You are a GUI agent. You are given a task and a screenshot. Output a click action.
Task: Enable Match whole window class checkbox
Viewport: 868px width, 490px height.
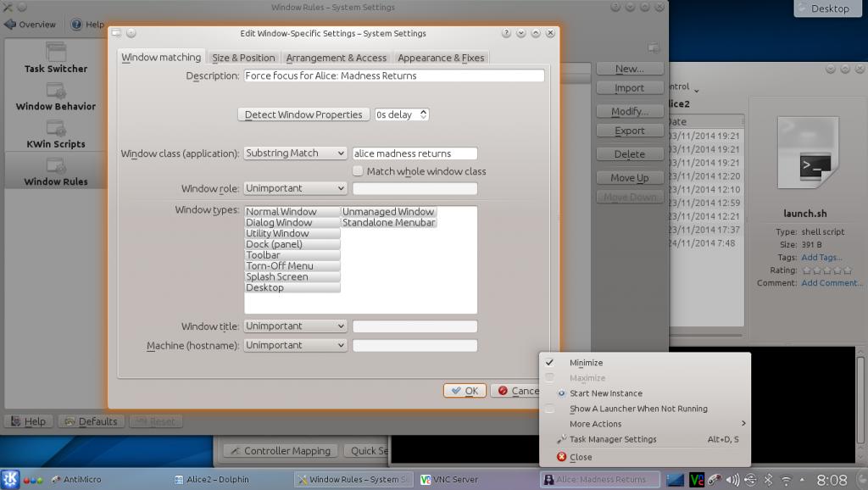click(x=359, y=171)
